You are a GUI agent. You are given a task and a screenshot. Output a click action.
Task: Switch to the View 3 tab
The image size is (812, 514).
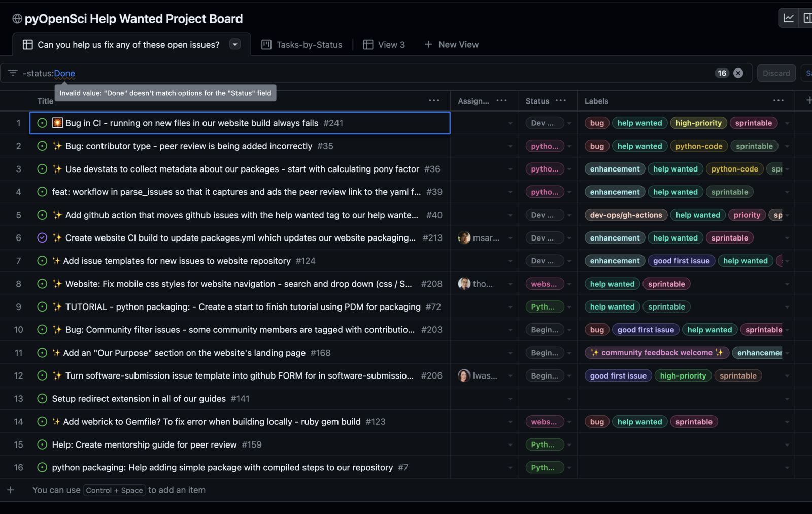click(x=384, y=45)
